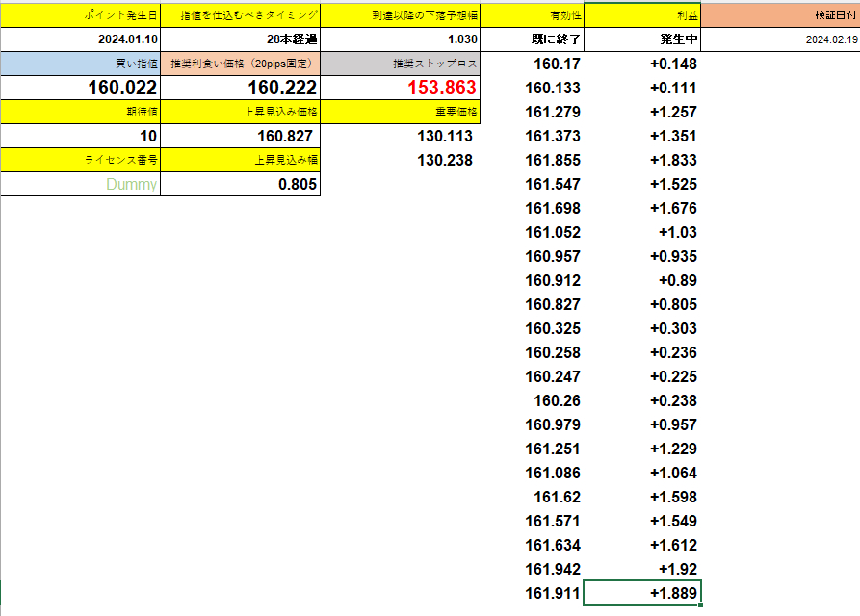Select the +0.957 profit cell
This screenshot has width=860, height=616.
pos(642,425)
